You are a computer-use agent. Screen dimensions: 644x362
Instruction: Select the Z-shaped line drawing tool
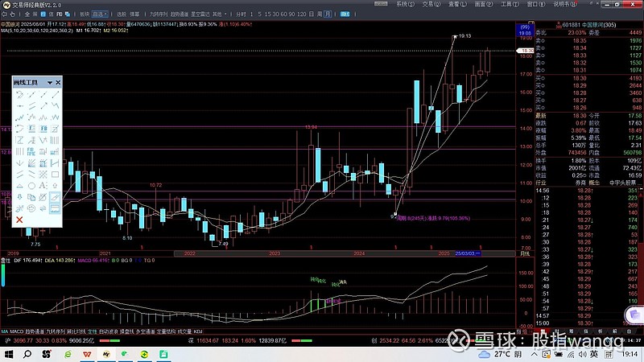tap(19, 140)
